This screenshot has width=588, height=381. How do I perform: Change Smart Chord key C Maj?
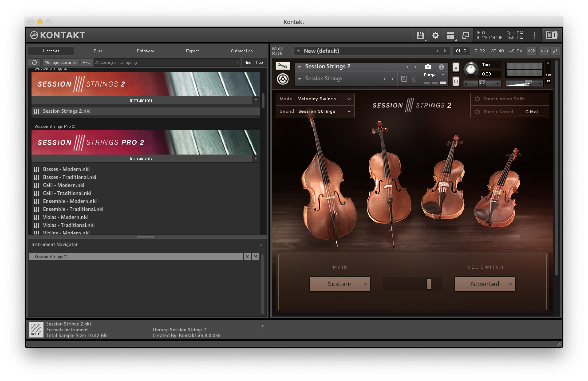532,112
